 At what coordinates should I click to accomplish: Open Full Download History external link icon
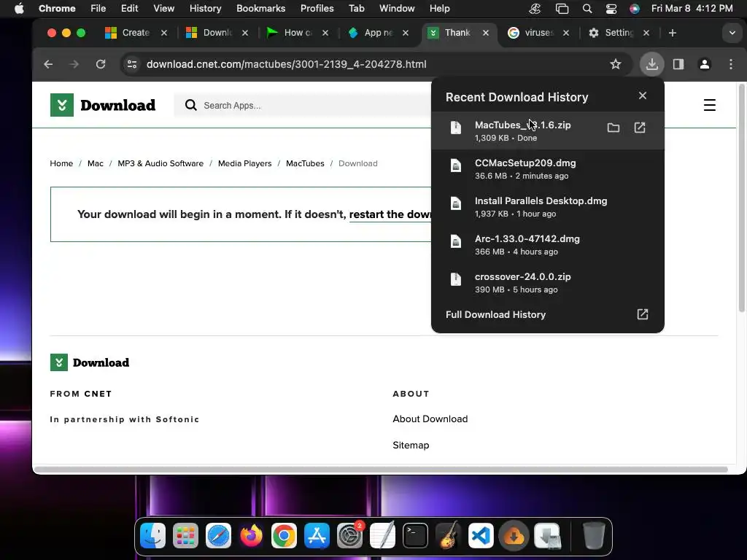[x=642, y=314]
